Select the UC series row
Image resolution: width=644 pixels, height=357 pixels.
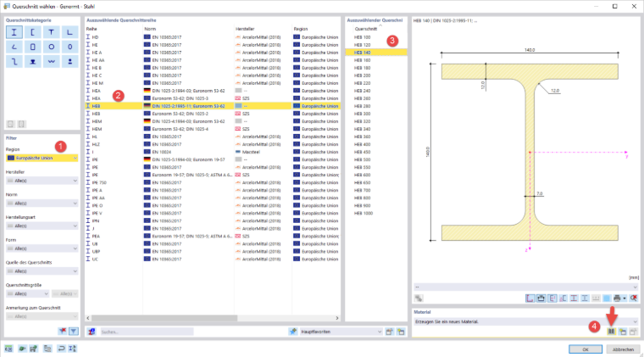pos(213,259)
